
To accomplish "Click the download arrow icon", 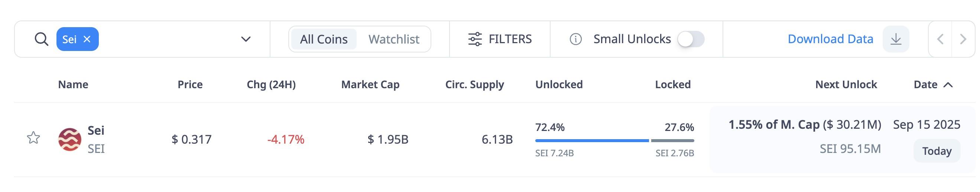I will [896, 39].
